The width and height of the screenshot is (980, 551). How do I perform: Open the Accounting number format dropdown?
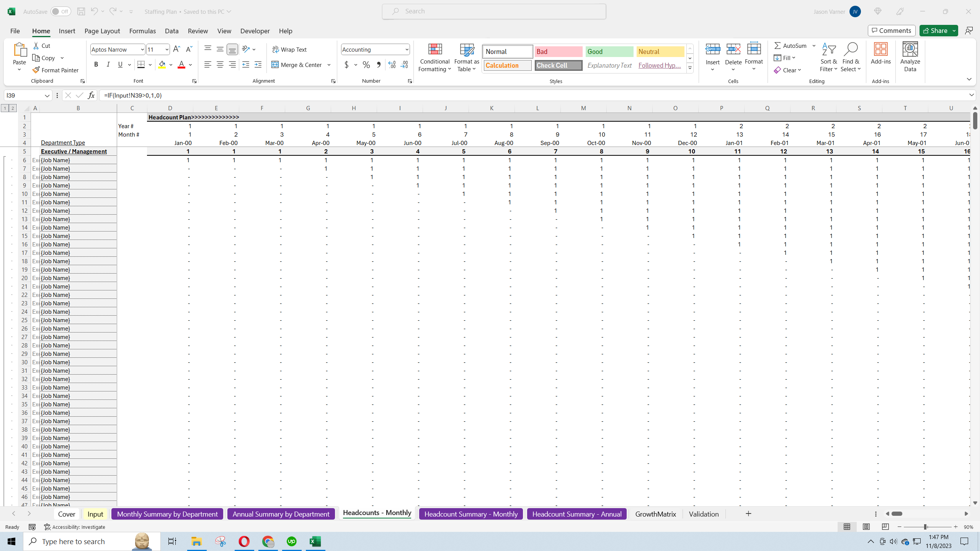coord(407,49)
